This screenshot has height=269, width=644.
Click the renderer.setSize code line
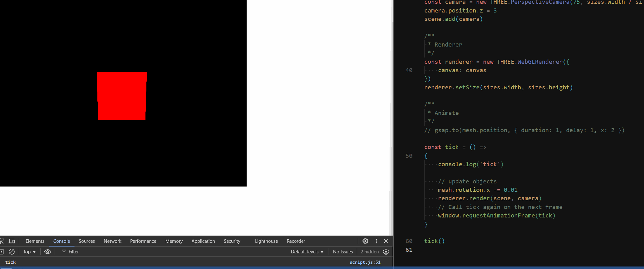[x=498, y=87]
